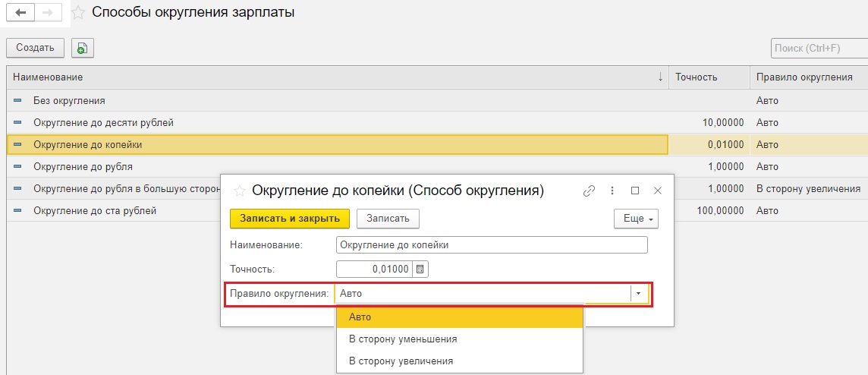The image size is (868, 375).
Task: Open the three-dots menu in dialog header
Action: 612,191
